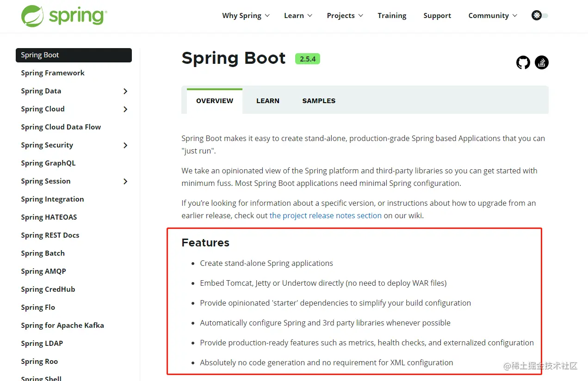Open Spring CredHub project
588x381 pixels.
(x=48, y=289)
